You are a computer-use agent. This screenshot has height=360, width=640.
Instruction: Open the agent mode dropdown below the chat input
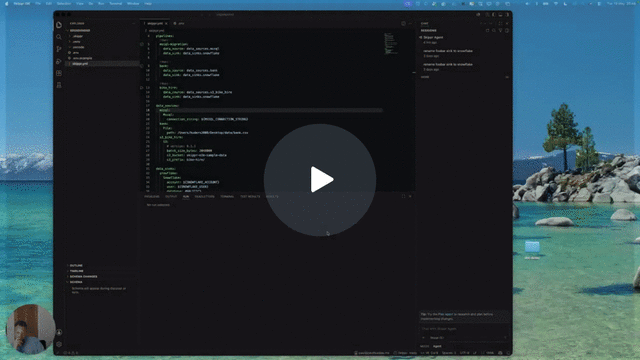pyautogui.click(x=437, y=346)
